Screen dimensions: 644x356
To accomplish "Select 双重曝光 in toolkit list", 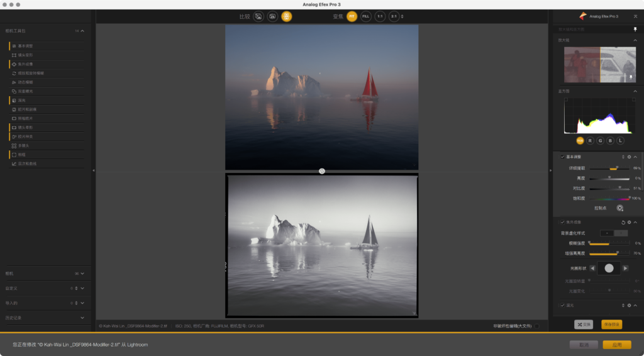I will point(47,91).
